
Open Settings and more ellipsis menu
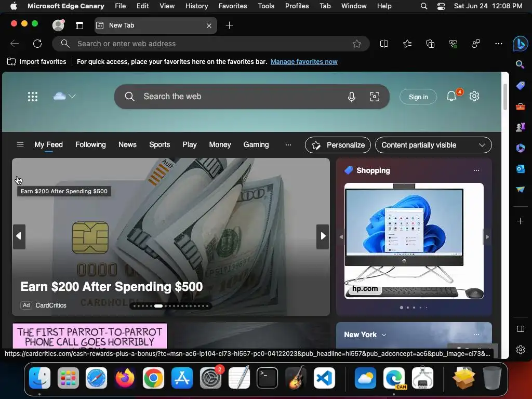498,44
